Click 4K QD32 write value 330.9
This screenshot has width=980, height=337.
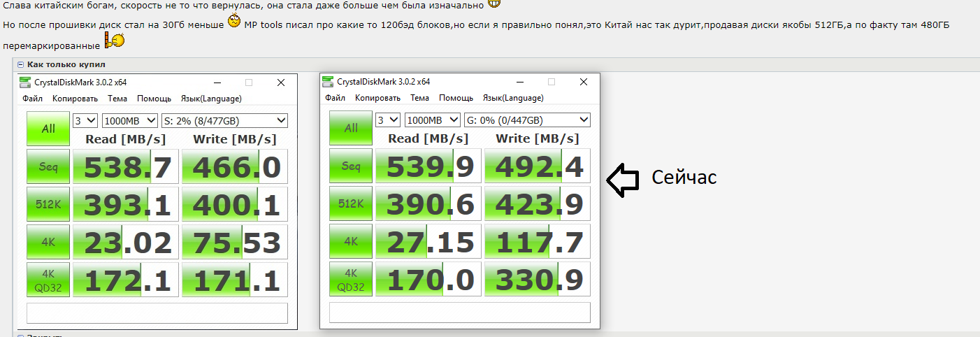[x=537, y=279]
